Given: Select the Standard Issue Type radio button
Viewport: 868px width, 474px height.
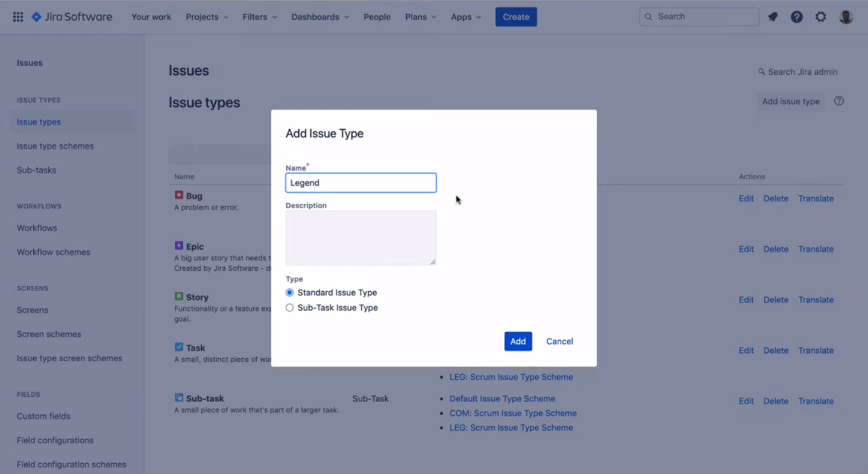Looking at the screenshot, I should tap(289, 292).
